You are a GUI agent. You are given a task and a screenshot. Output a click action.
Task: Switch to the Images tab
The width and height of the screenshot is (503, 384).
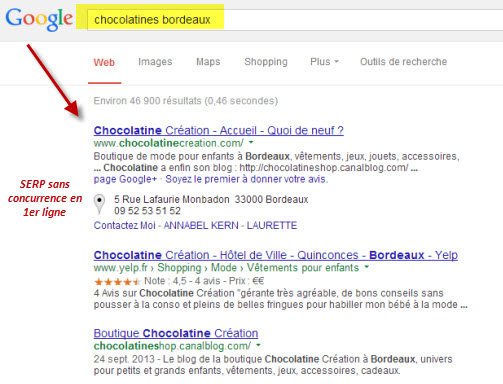coord(155,62)
